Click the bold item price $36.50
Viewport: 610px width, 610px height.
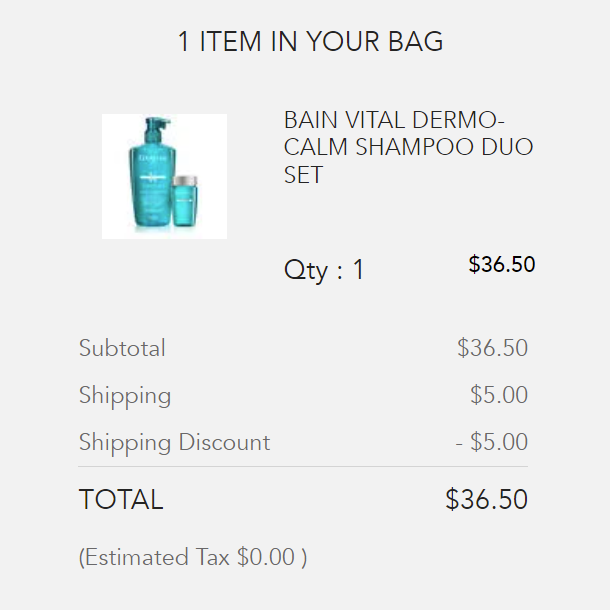[502, 265]
